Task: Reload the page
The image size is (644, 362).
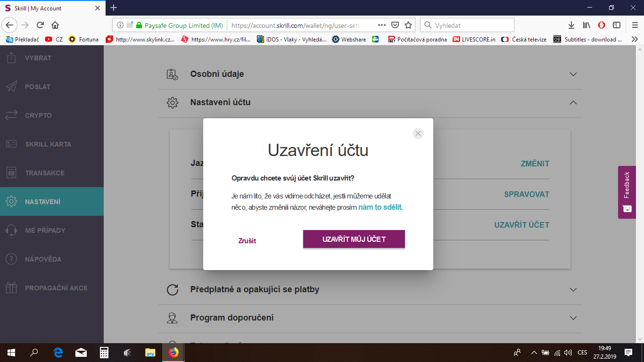Action: 41,25
